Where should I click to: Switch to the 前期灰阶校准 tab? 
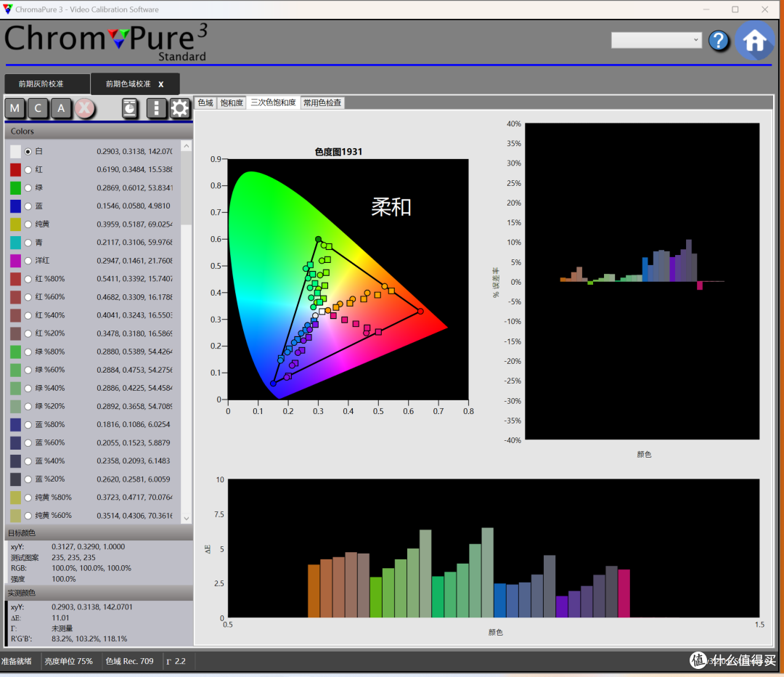[41, 84]
